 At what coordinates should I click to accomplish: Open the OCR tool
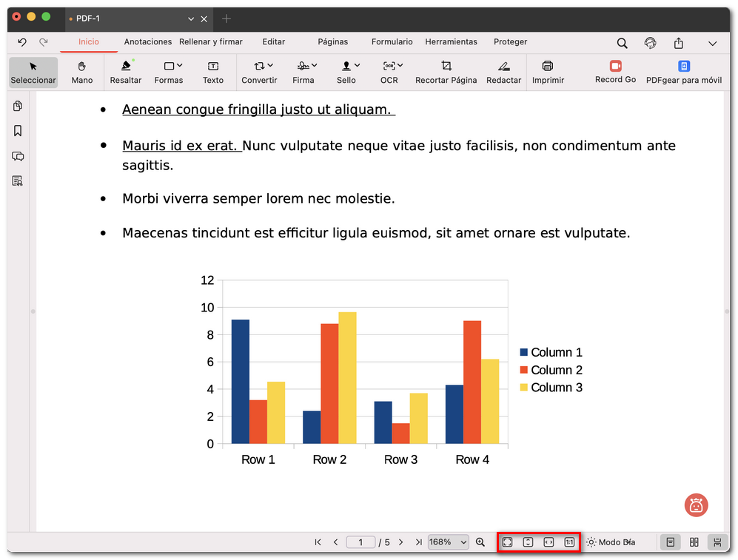click(389, 72)
